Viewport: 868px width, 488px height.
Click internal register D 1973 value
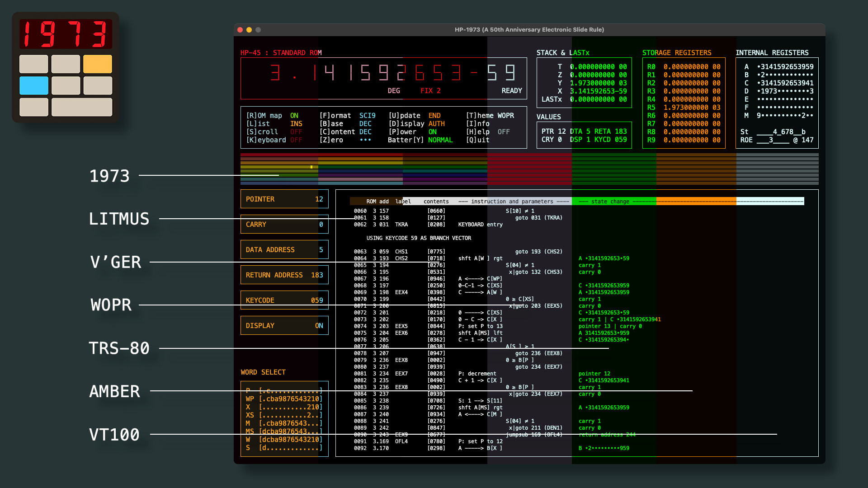click(x=785, y=91)
